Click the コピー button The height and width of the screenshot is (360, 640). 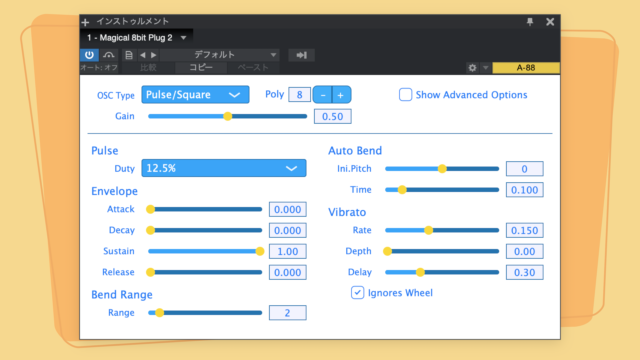point(201,68)
